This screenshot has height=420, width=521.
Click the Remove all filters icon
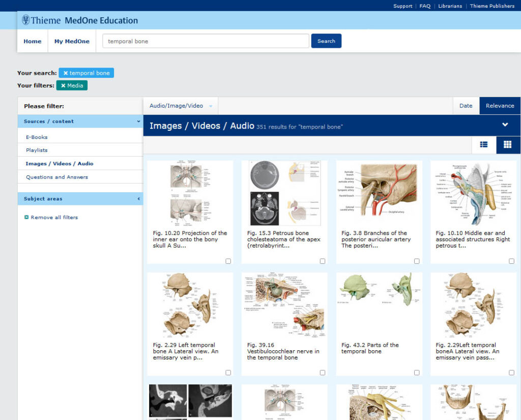pyautogui.click(x=26, y=217)
